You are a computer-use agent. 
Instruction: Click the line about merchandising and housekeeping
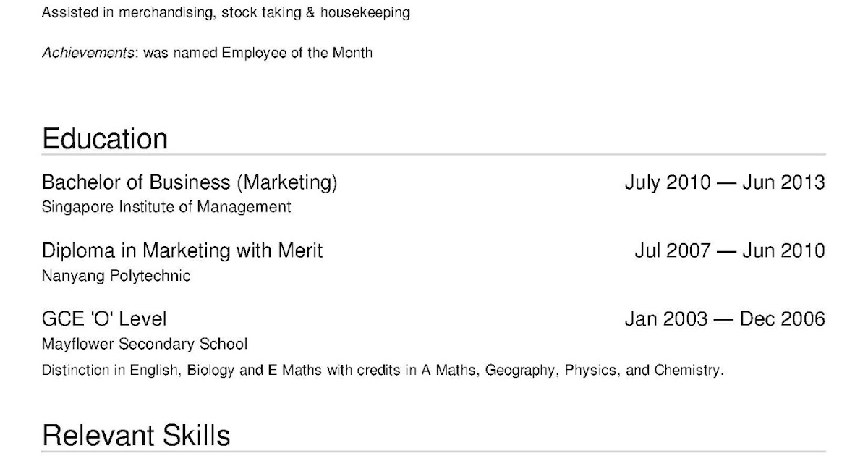226,13
